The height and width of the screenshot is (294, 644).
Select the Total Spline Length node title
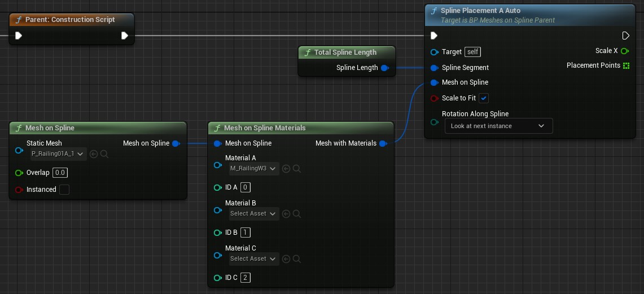[x=345, y=52]
